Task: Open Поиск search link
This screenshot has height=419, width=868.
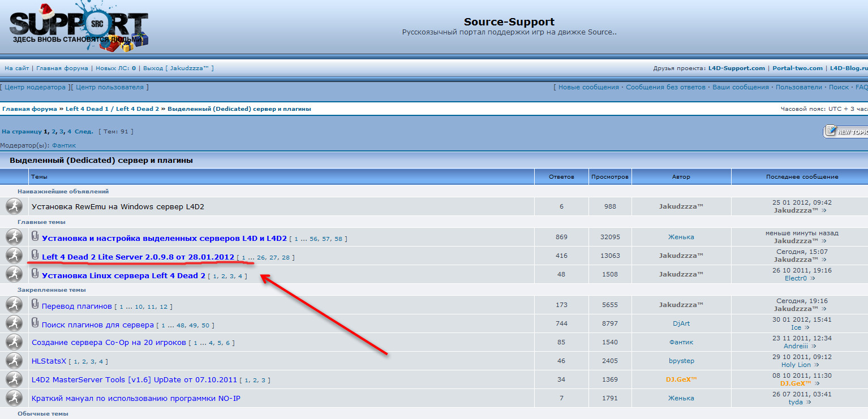Action: click(x=839, y=87)
